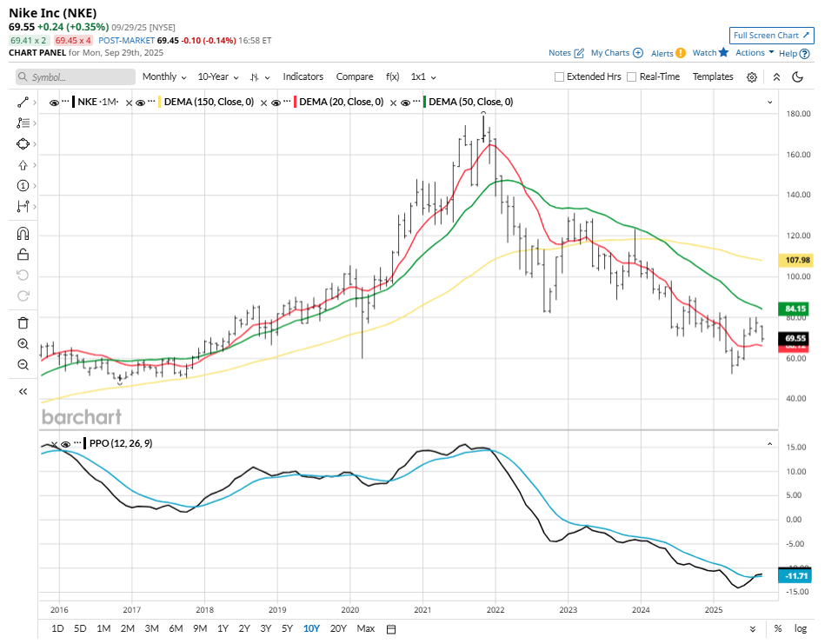Viewport: 838px width, 644px height.
Task: Open the Monthly frequency dropdown
Action: [164, 77]
